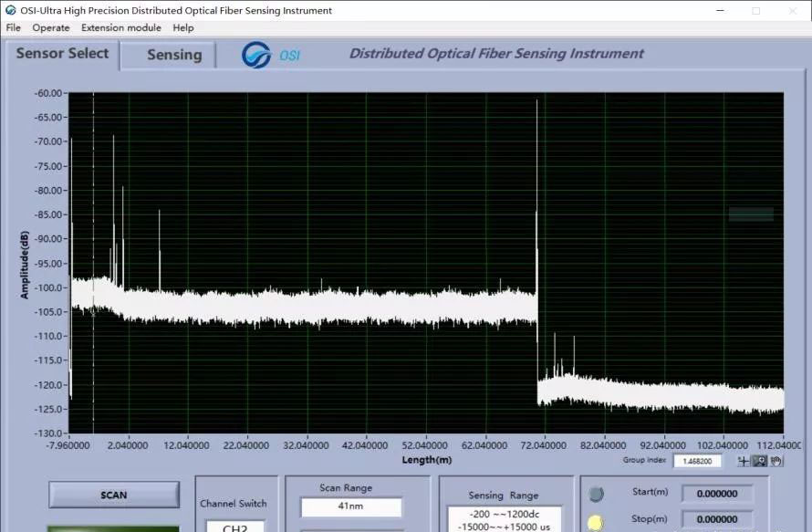Click the Distributed Optical Fiber Sensing Instrument title
Image resolution: width=812 pixels, height=532 pixels.
pos(496,53)
